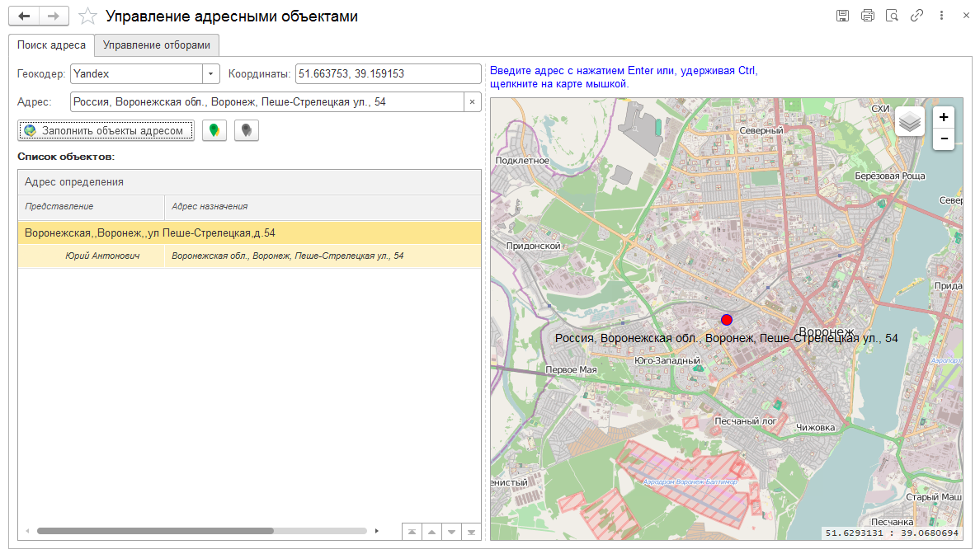
Task: Open the map layers switcher
Action: pos(910,122)
